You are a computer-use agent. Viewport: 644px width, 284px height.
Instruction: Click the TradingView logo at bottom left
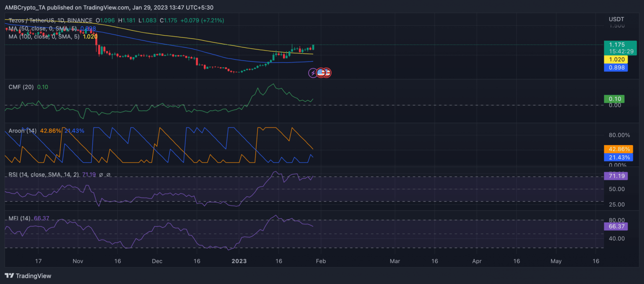point(28,276)
